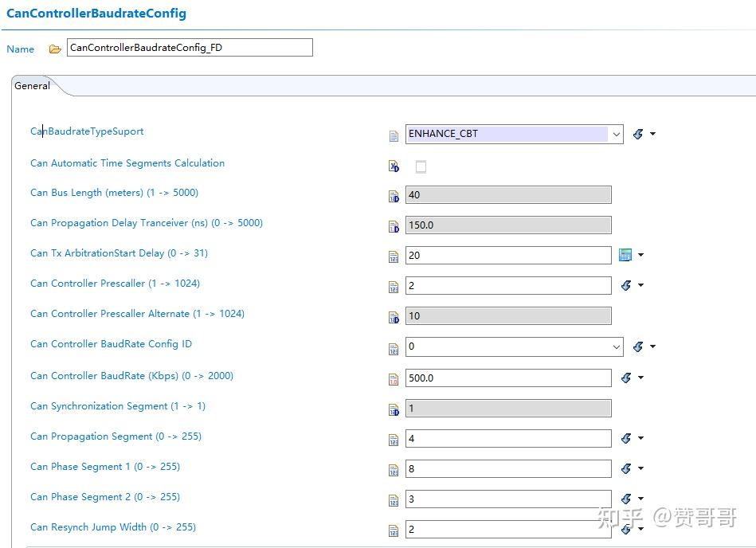
Task: Click the Can Controller Prescaller field 2
Action: [508, 285]
